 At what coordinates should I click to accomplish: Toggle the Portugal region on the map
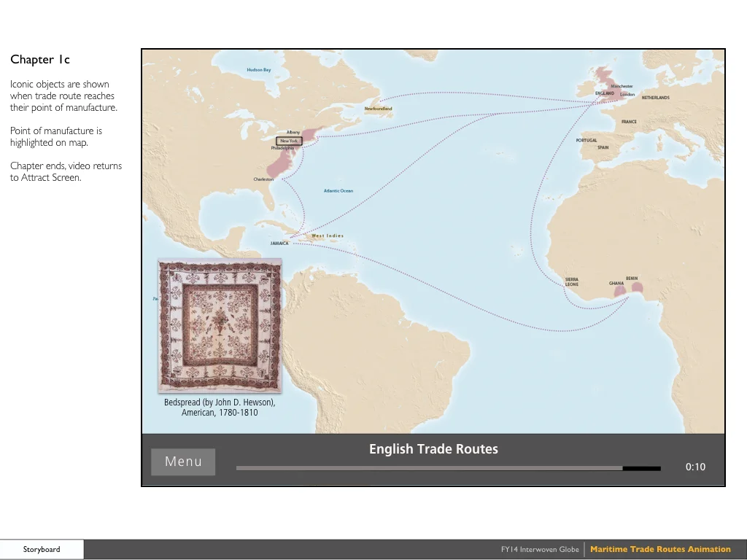587,140
